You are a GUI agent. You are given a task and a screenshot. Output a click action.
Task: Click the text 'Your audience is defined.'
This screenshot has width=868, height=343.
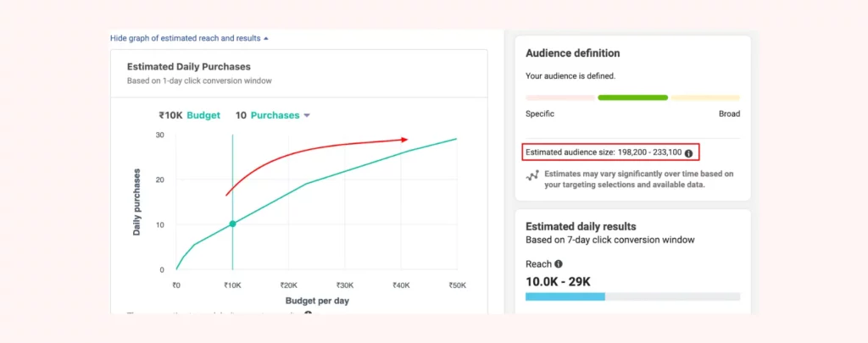click(570, 75)
